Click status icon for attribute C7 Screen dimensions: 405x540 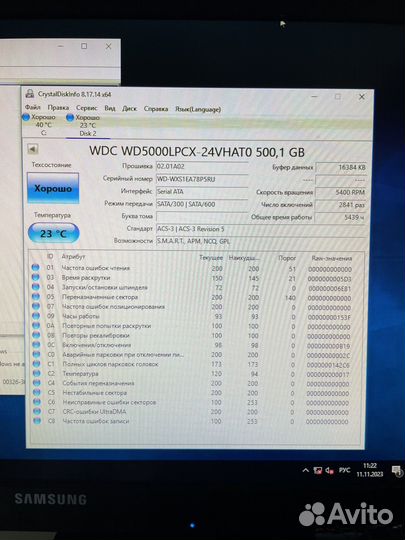tap(37, 411)
